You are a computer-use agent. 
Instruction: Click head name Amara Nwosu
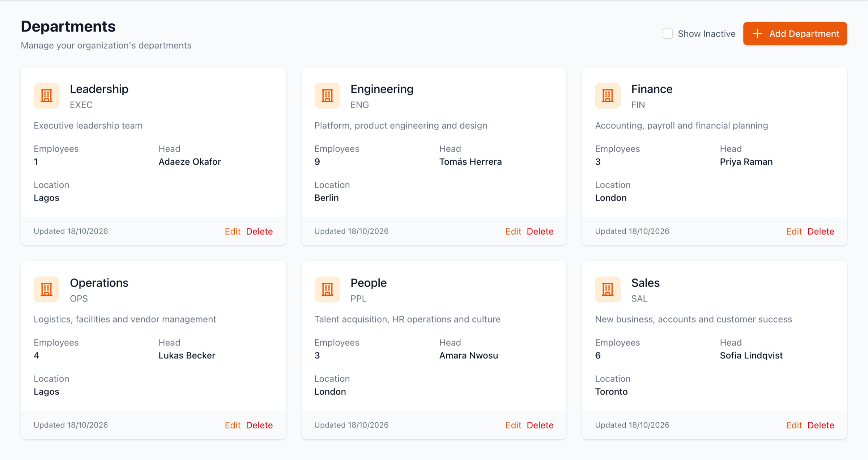469,355
